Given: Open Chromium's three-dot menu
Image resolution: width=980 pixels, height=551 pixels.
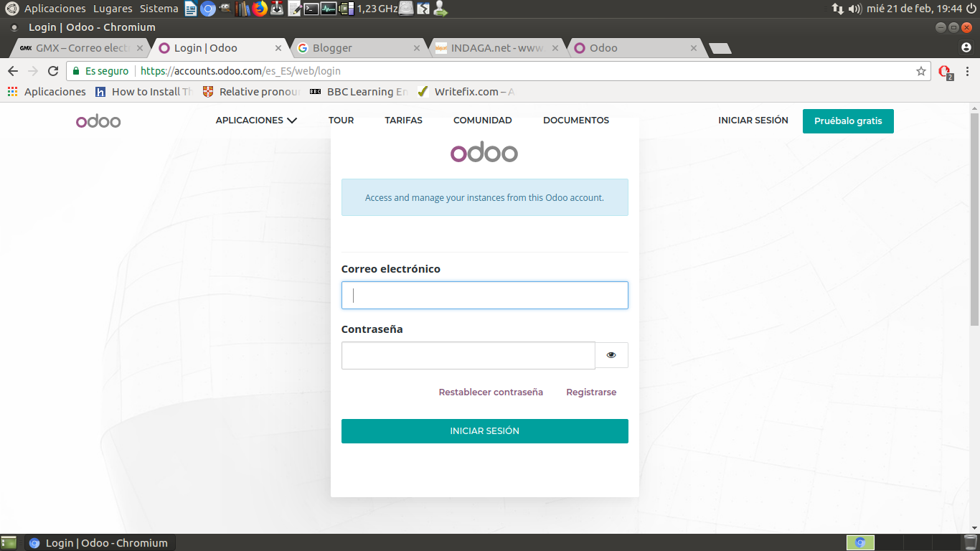Looking at the screenshot, I should coord(968,71).
